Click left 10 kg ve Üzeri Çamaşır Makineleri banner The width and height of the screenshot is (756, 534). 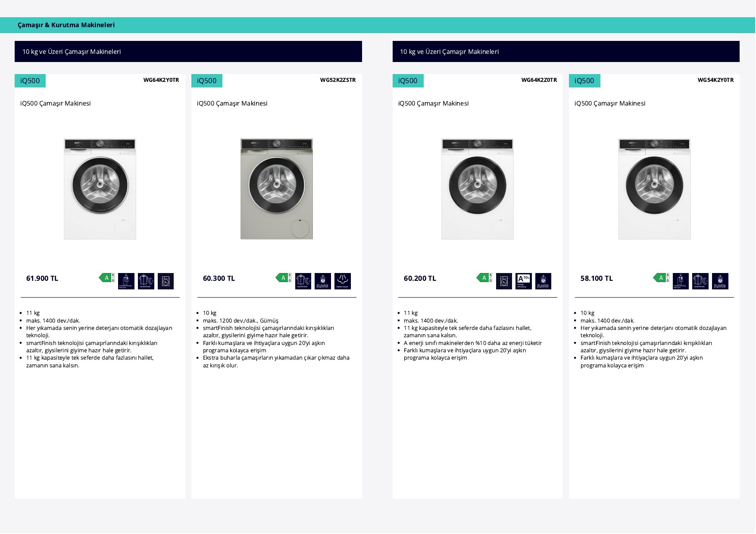(188, 52)
